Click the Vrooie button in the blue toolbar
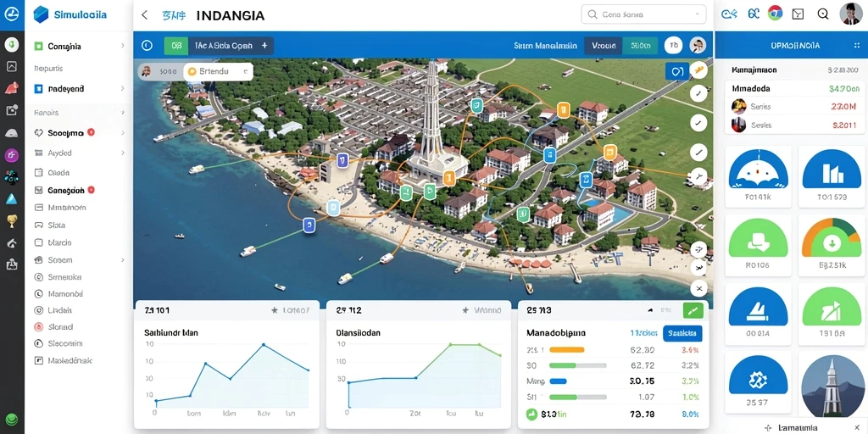 pos(604,46)
